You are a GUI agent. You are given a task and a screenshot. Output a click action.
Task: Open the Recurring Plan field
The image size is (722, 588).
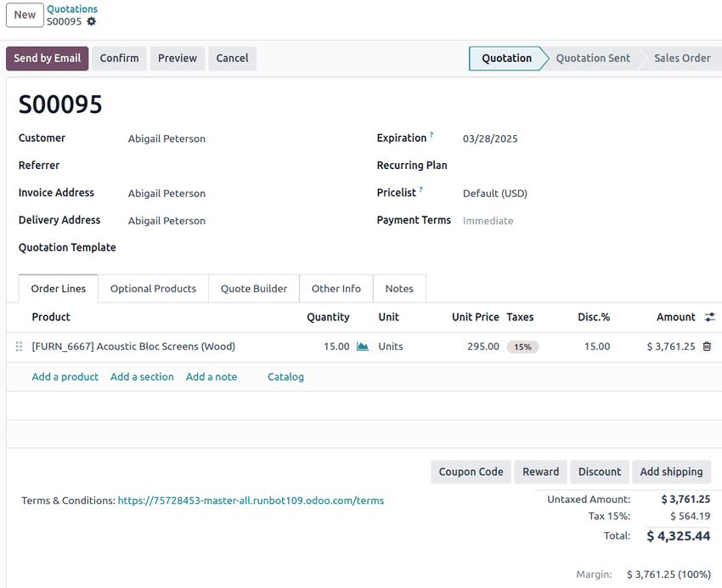pyautogui.click(x=510, y=165)
